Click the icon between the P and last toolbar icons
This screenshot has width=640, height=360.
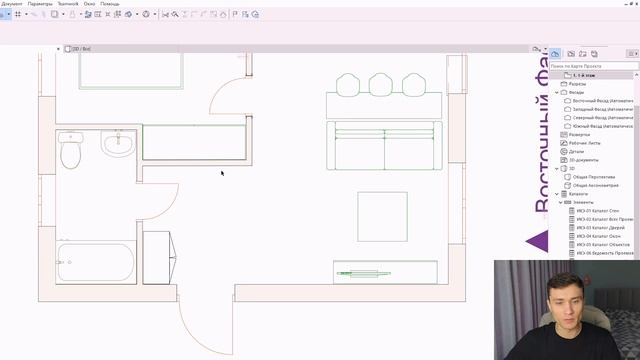[x=245, y=14]
